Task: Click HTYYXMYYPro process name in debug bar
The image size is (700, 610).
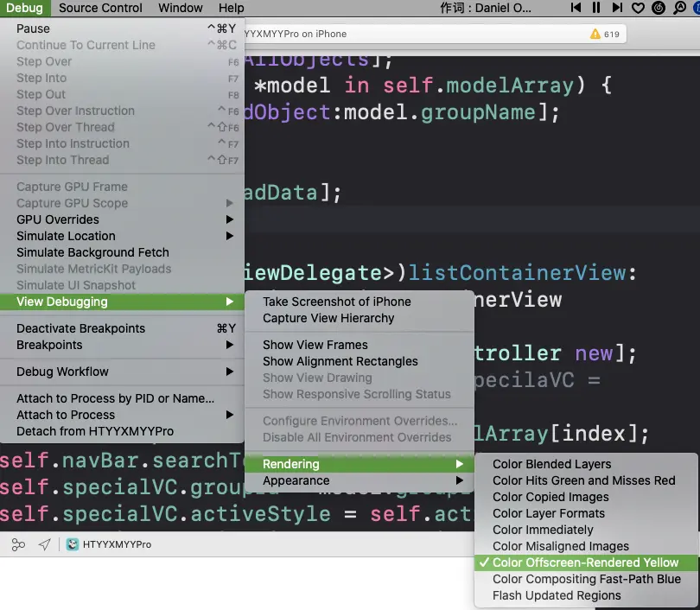Action: coord(117,545)
